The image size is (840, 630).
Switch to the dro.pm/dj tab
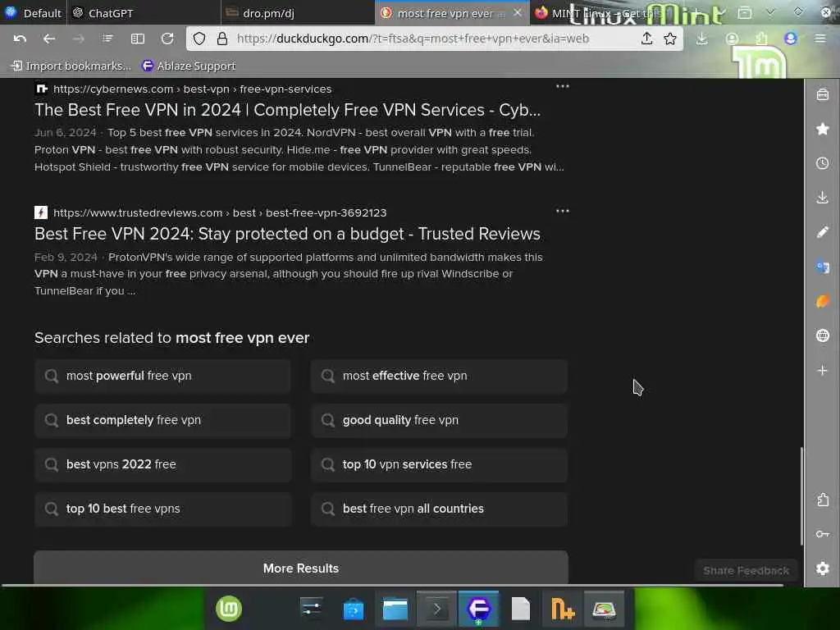297,13
